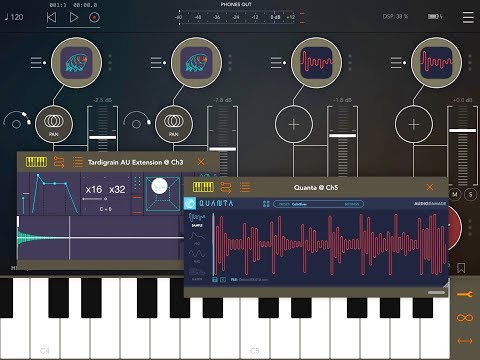The height and width of the screenshot is (360, 480).
Task: Select the x32 grain multiplier in Tardigrain
Action: pos(117,189)
